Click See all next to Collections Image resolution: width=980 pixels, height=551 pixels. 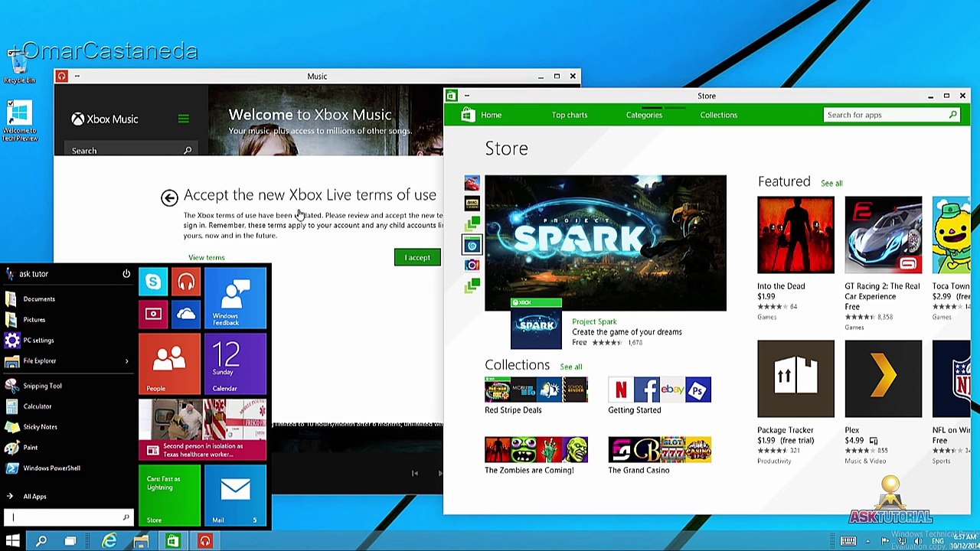[x=571, y=367]
